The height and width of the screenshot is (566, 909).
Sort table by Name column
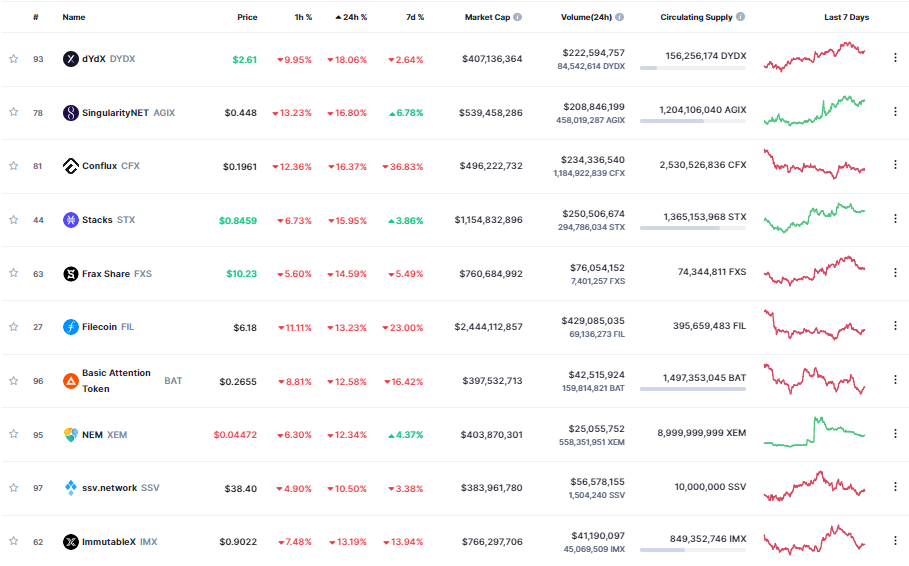pyautogui.click(x=74, y=17)
